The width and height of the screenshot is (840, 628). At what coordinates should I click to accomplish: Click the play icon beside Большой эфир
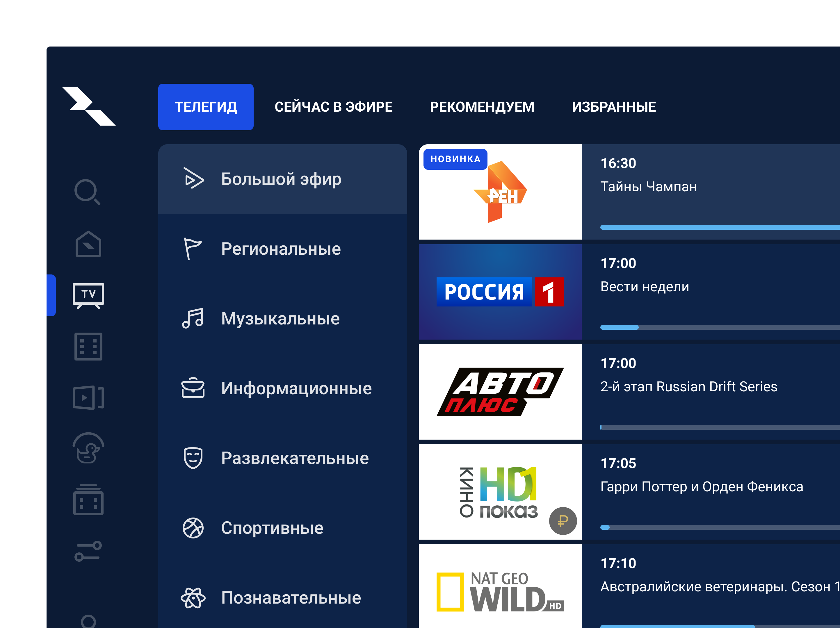pos(193,179)
